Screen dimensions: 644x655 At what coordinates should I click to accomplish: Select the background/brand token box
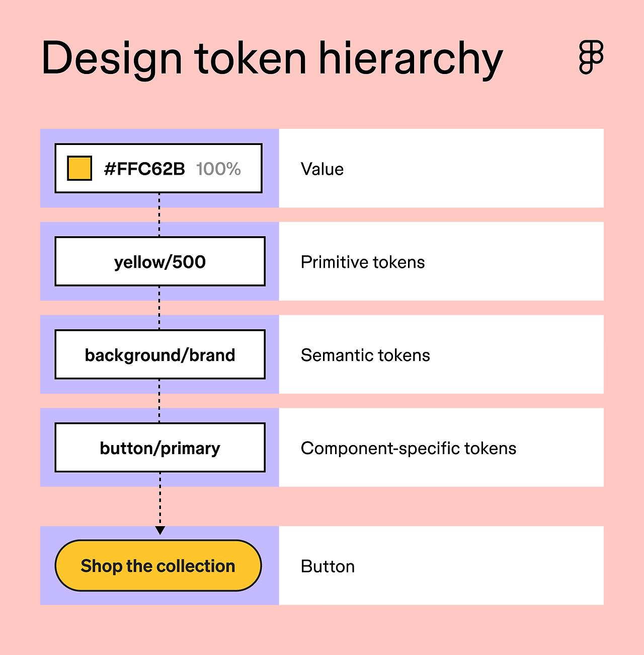[160, 354]
